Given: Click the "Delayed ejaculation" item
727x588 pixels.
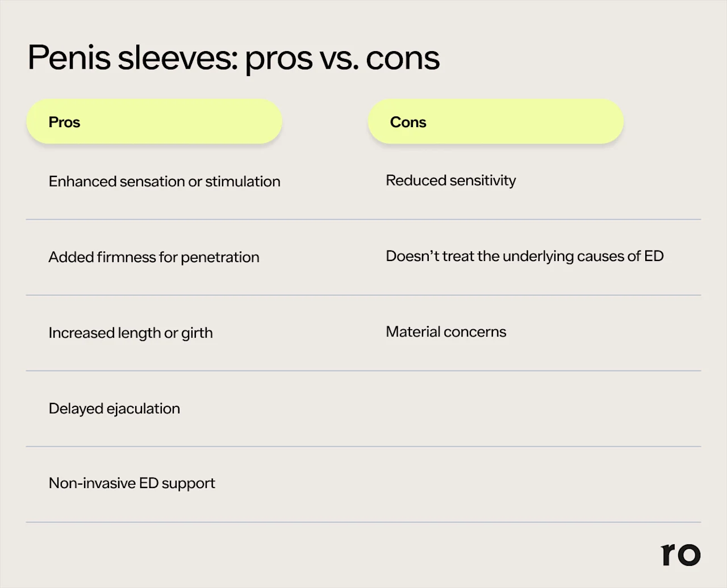Looking at the screenshot, I should (x=114, y=409).
